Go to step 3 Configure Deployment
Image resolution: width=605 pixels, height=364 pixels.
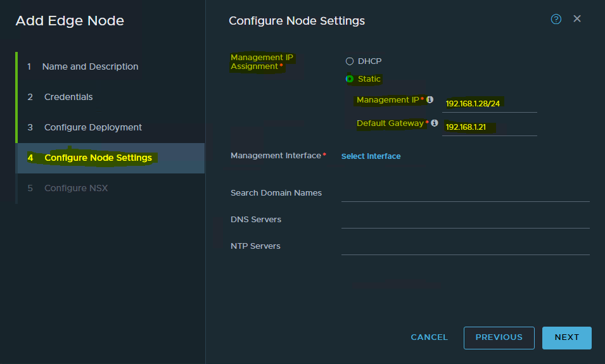pyautogui.click(x=110, y=127)
